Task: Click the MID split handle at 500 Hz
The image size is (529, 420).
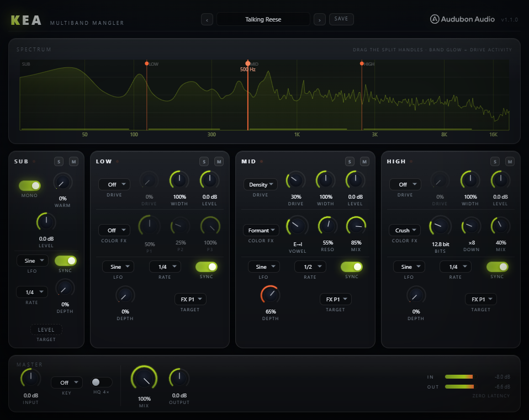Action: click(247, 63)
